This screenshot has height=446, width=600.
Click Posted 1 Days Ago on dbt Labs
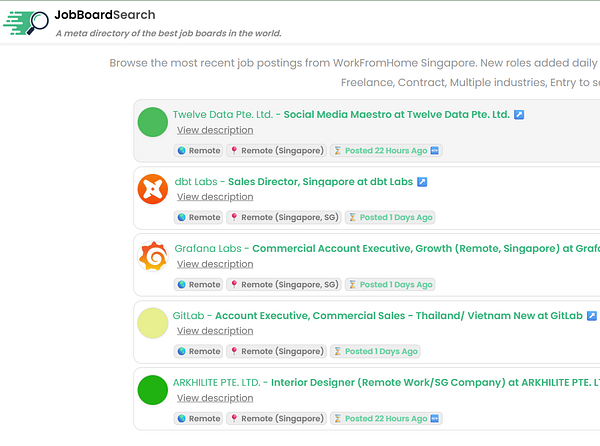390,217
